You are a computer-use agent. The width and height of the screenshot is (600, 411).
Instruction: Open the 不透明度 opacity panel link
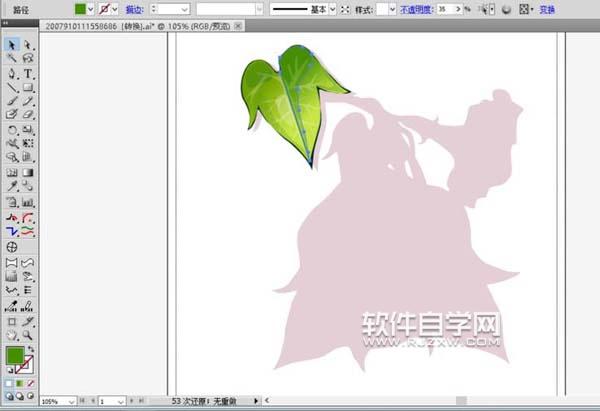418,9
